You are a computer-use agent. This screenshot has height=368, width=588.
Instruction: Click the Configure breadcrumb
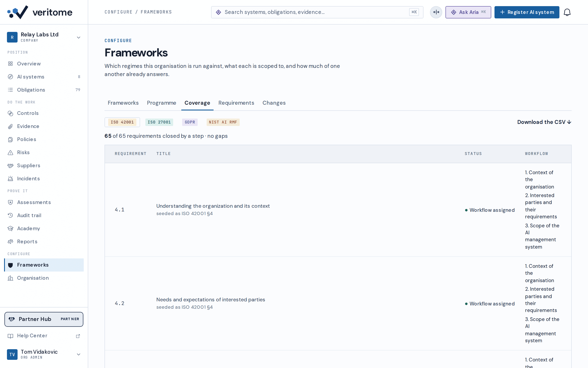119,12
